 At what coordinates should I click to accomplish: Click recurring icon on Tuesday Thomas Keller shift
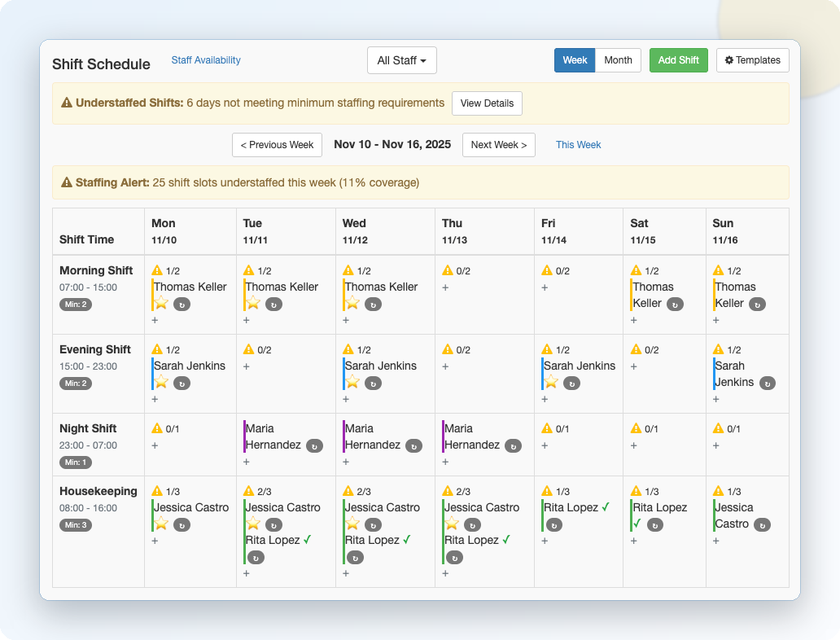pos(273,305)
